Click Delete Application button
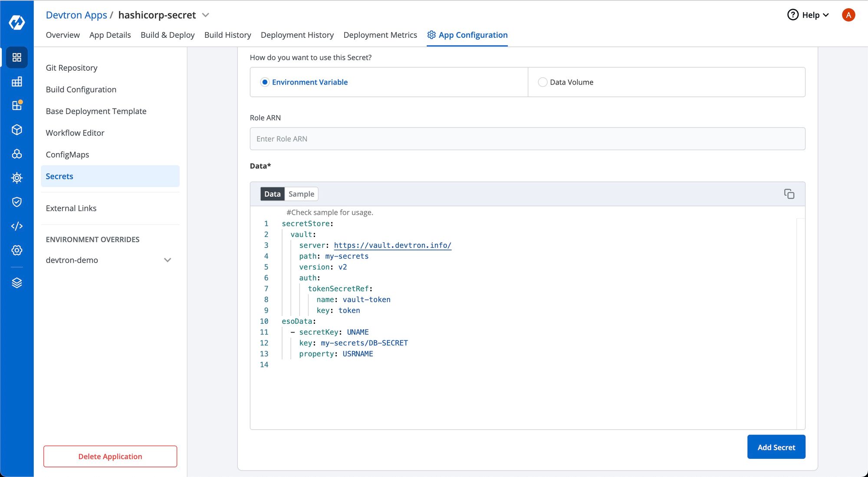Image resolution: width=868 pixels, height=477 pixels. click(x=110, y=457)
